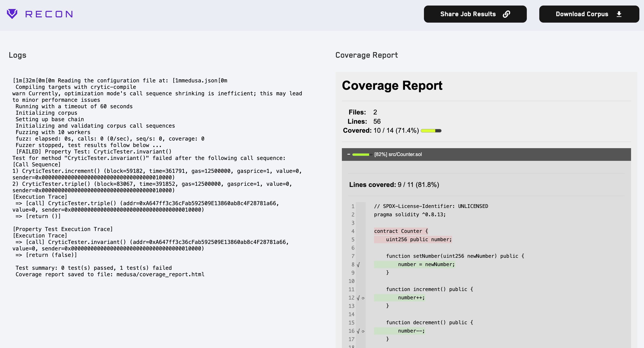Click the Coverage Report section heading

click(367, 55)
